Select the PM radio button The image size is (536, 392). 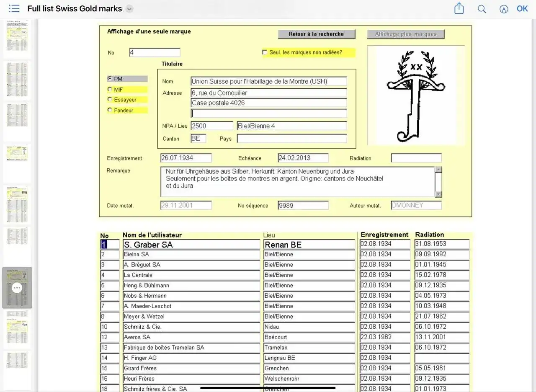pos(110,79)
